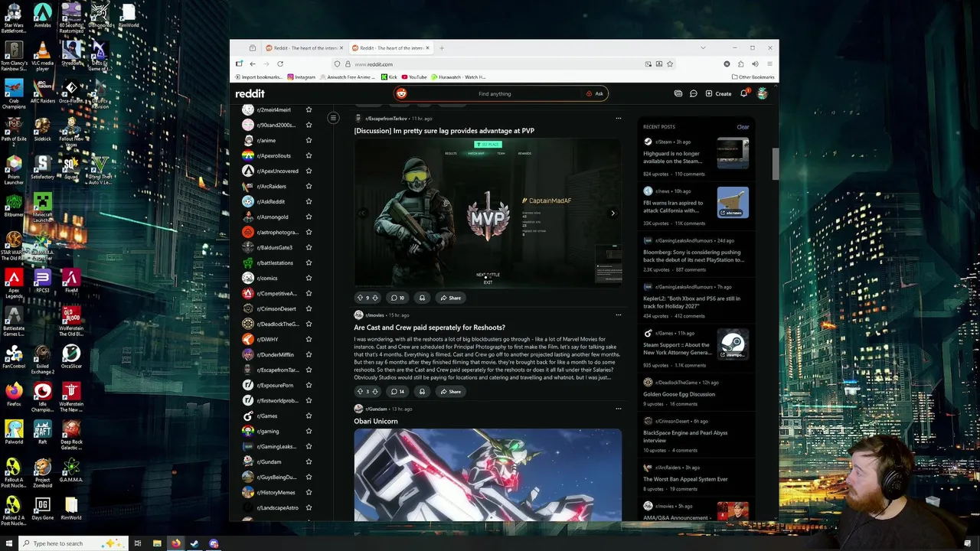Go to r/HistoryMemes community

point(276,492)
